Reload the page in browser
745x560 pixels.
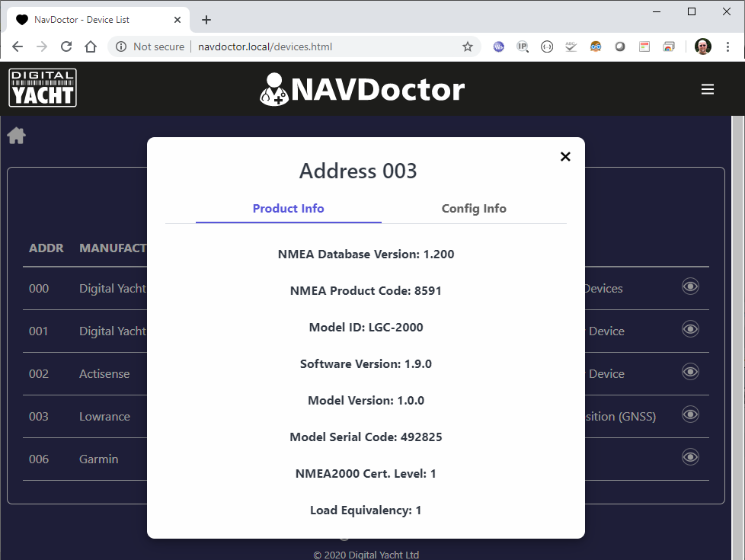(x=66, y=46)
